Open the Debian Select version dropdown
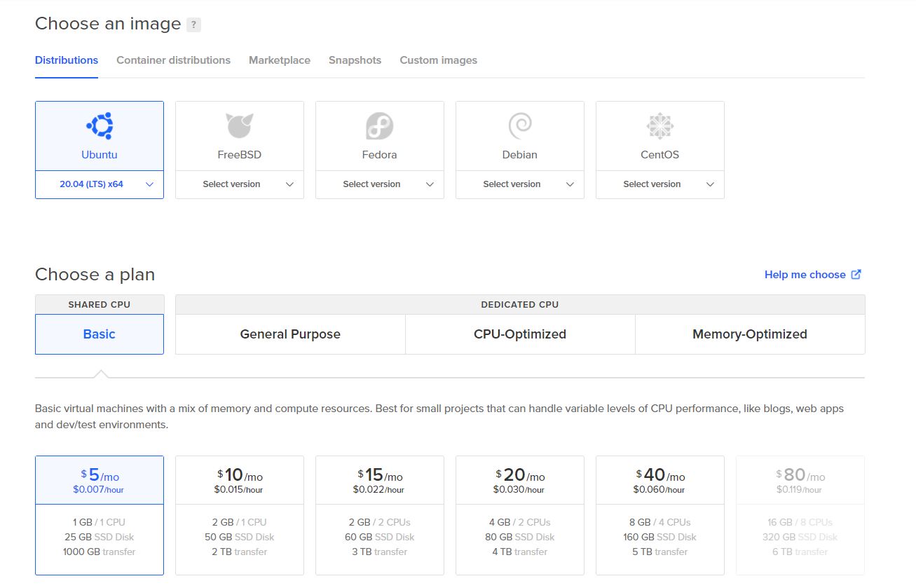This screenshot has width=916, height=588. [520, 184]
